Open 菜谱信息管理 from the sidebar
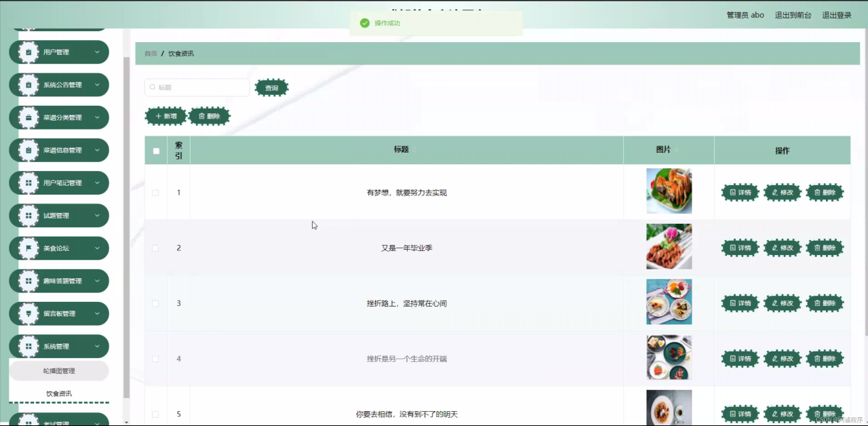 (28, 150)
